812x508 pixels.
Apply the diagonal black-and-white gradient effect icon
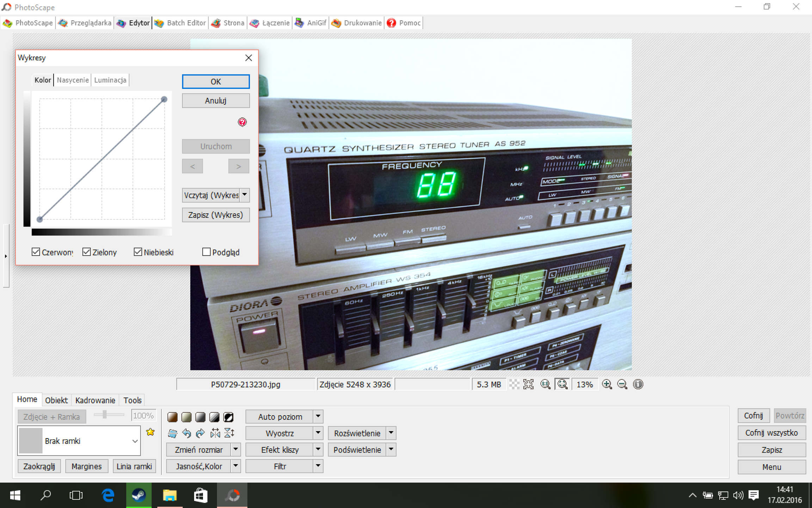point(215,417)
